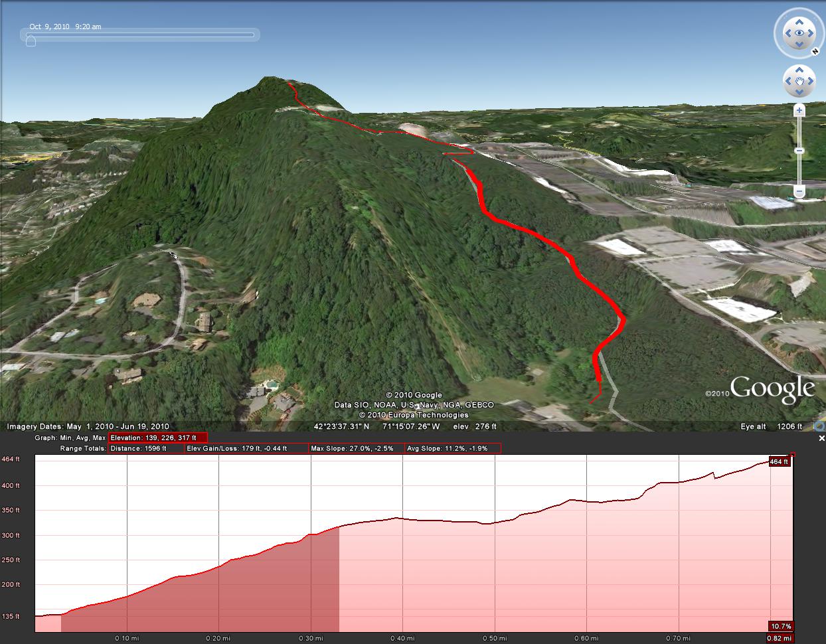826x644 pixels.
Task: Zoom in with the plus button
Action: pyautogui.click(x=799, y=111)
